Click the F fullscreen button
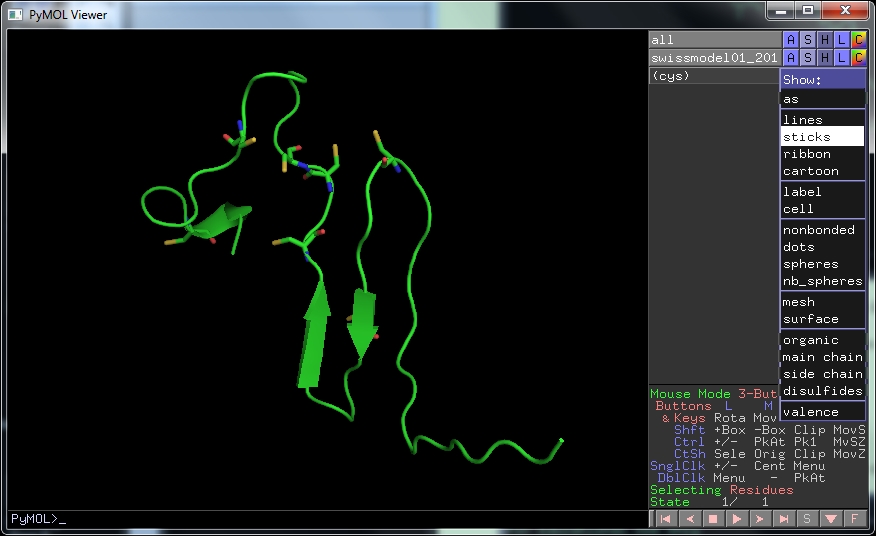 pos(854,519)
